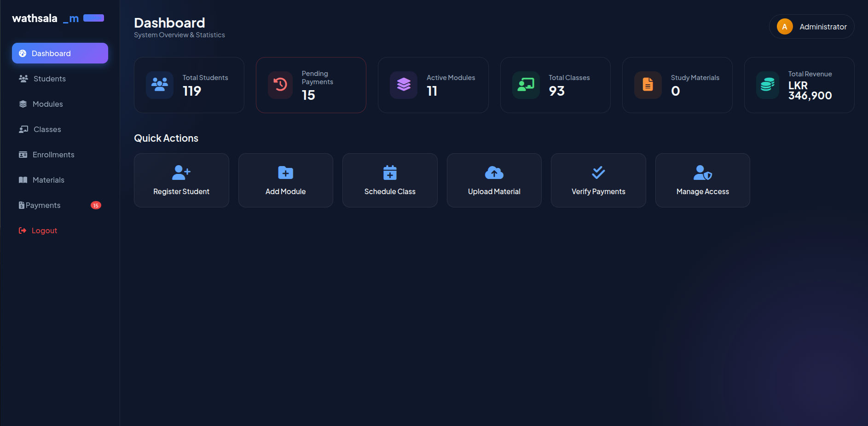868x426 pixels.
Task: Click the Manage Access label
Action: [703, 191]
